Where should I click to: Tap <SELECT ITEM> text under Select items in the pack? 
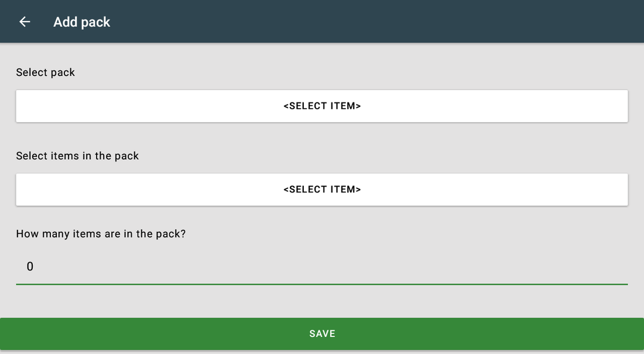click(322, 190)
